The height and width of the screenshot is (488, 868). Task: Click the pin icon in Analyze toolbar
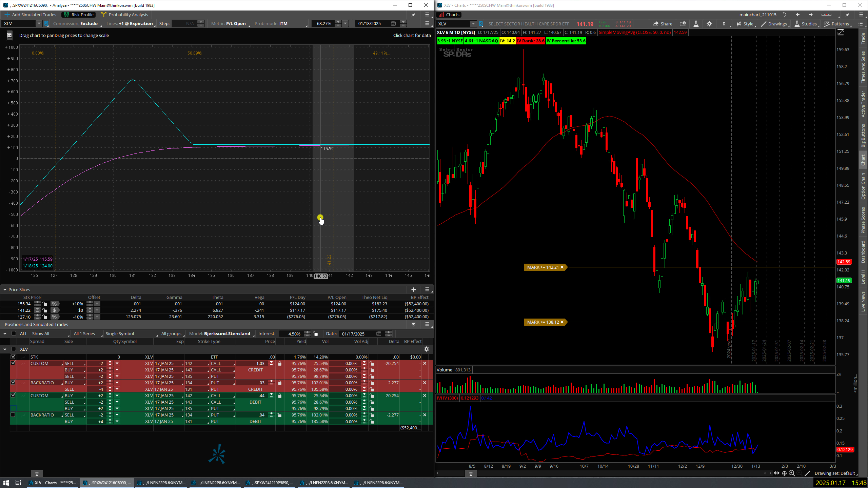click(x=413, y=15)
